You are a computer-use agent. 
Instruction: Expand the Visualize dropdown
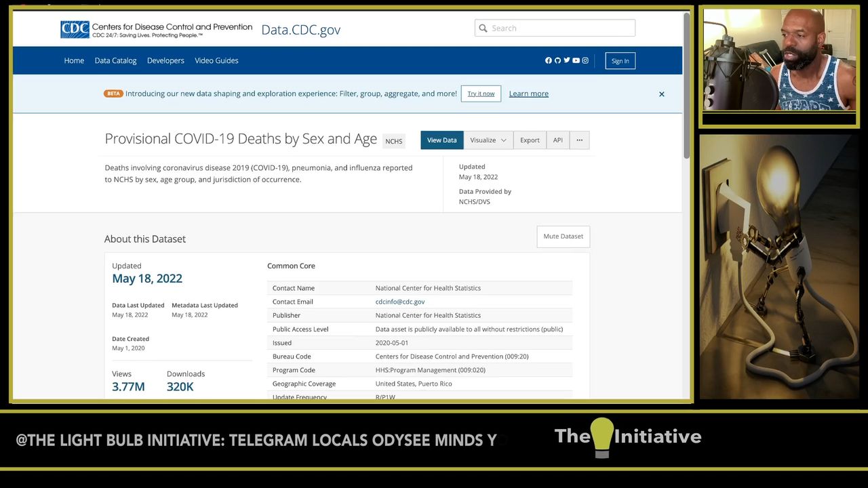click(488, 140)
